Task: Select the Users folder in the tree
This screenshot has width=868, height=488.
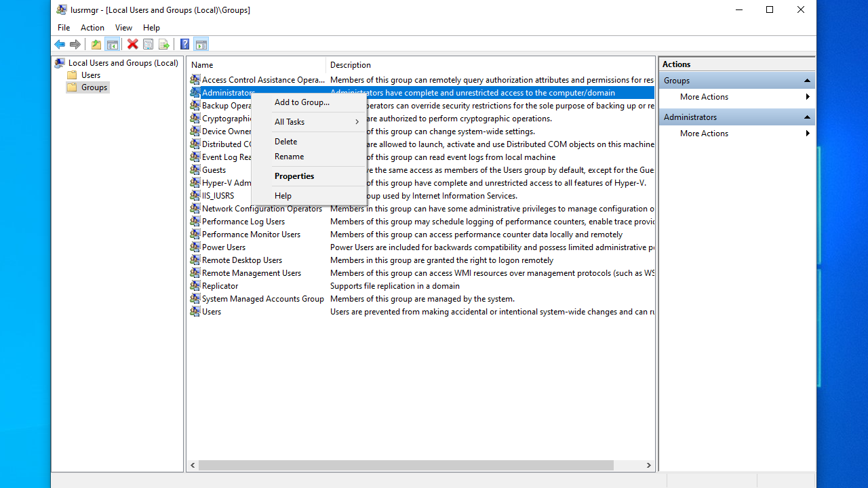Action: pos(90,75)
